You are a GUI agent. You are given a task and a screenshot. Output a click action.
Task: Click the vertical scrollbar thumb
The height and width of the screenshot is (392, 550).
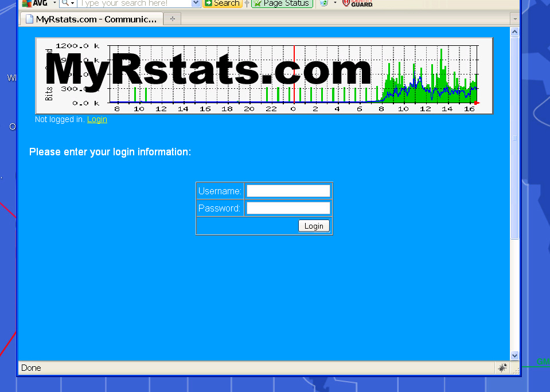pos(514,138)
